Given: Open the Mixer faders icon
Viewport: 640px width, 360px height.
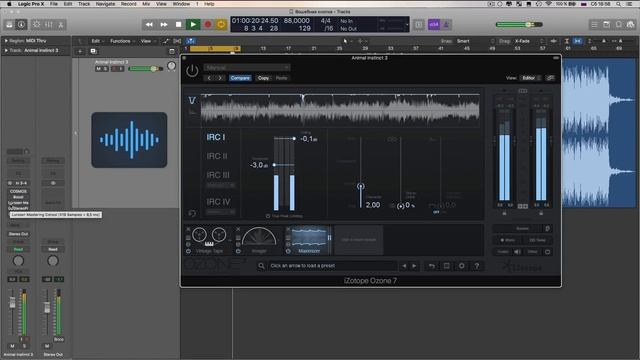Looking at the screenshot, I should pyautogui.click(x=49, y=24).
